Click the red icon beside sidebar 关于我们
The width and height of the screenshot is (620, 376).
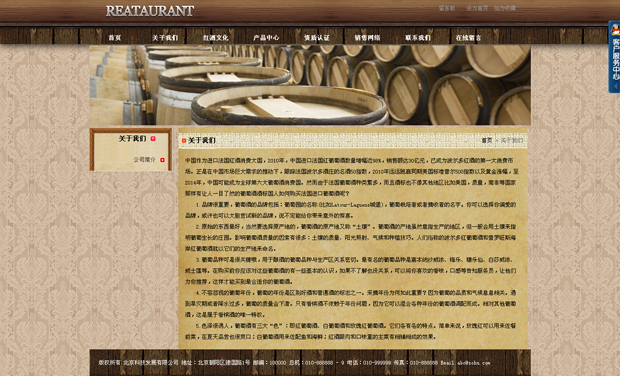[153, 139]
